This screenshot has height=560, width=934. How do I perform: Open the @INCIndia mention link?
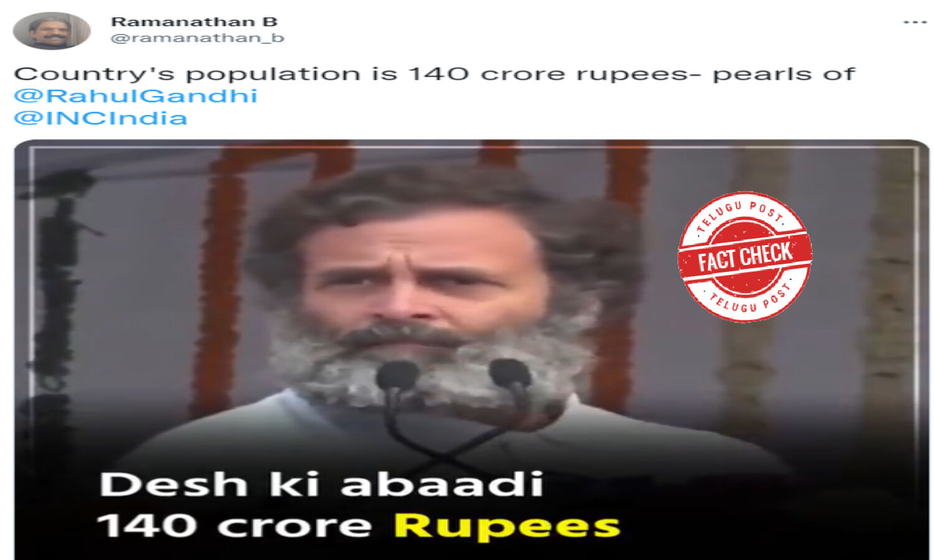pos(101,118)
